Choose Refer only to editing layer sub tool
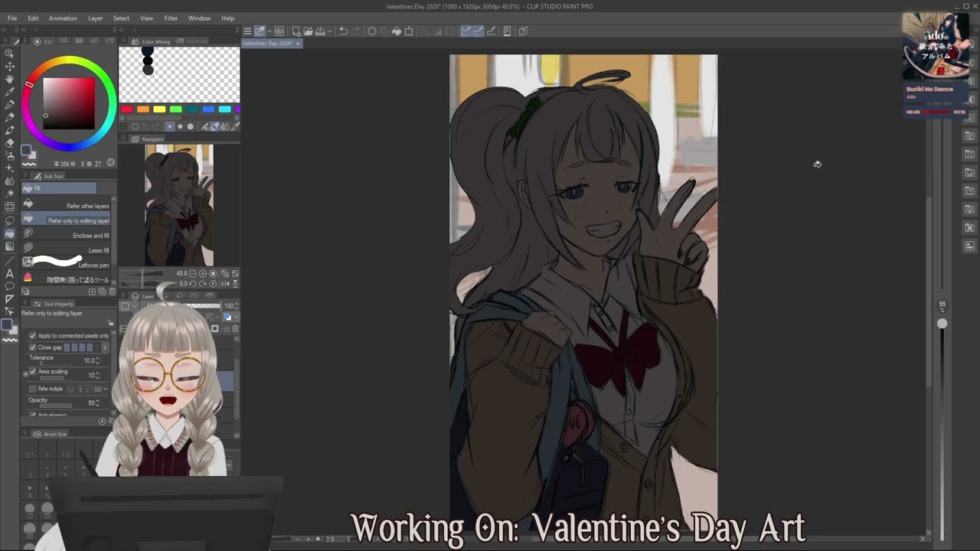This screenshot has width=980, height=551. pos(66,218)
